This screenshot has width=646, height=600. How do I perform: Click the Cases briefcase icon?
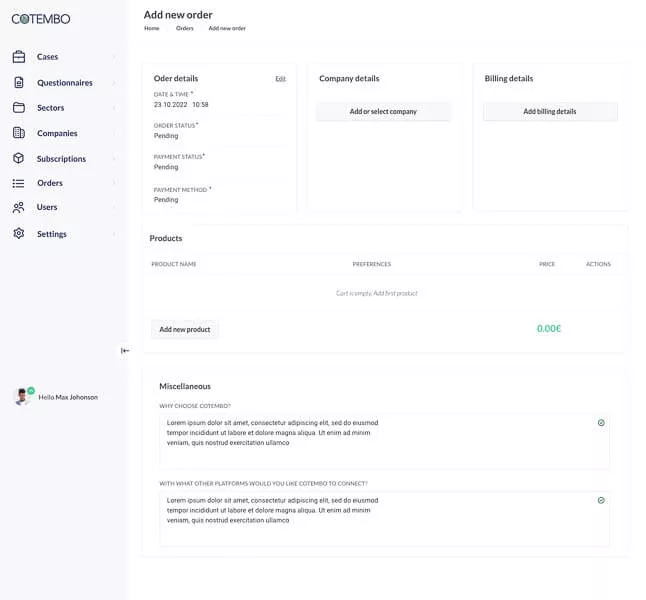tap(19, 57)
